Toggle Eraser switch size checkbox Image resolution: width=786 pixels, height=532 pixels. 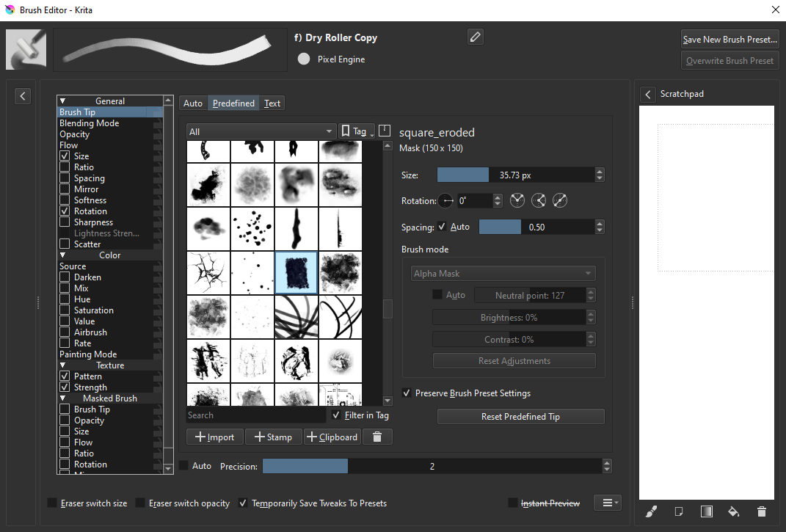click(52, 503)
